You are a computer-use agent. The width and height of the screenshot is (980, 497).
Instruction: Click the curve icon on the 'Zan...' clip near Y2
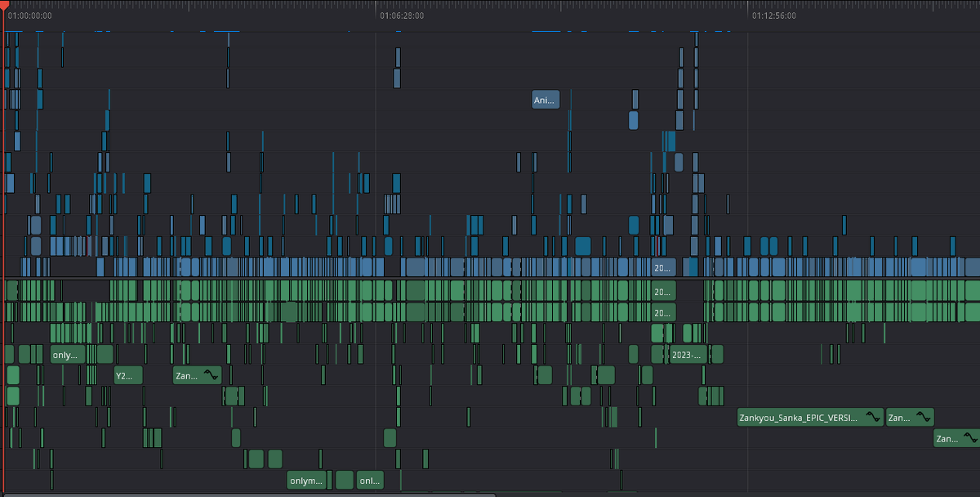pos(211,376)
